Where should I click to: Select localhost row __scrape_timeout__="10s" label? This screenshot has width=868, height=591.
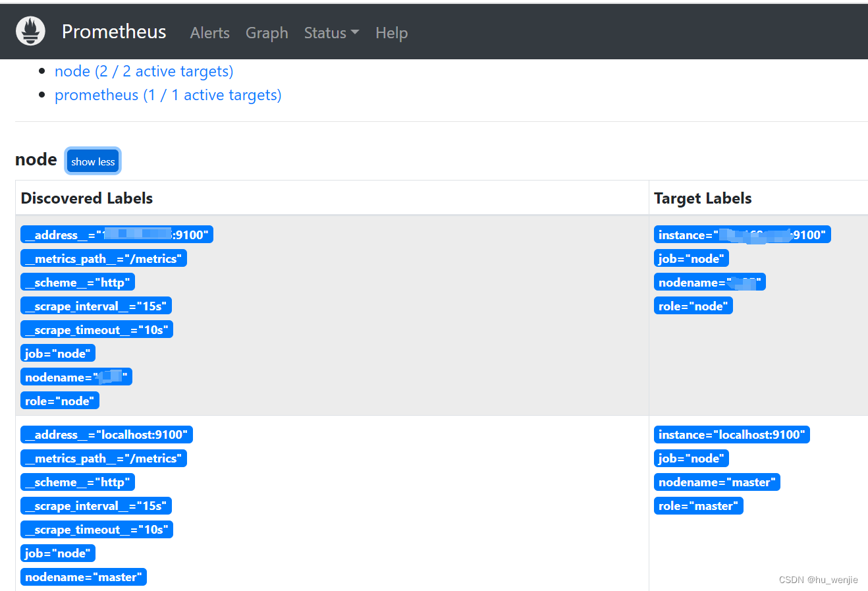coord(97,529)
